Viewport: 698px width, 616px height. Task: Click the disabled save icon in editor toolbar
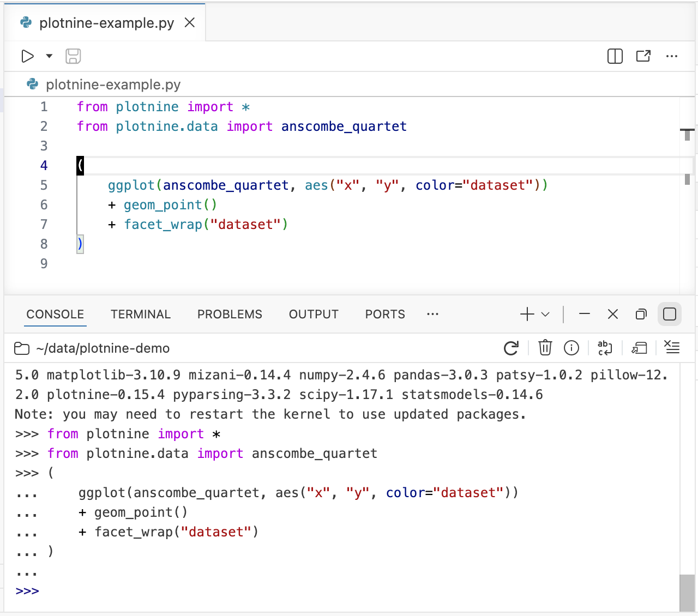(x=73, y=56)
